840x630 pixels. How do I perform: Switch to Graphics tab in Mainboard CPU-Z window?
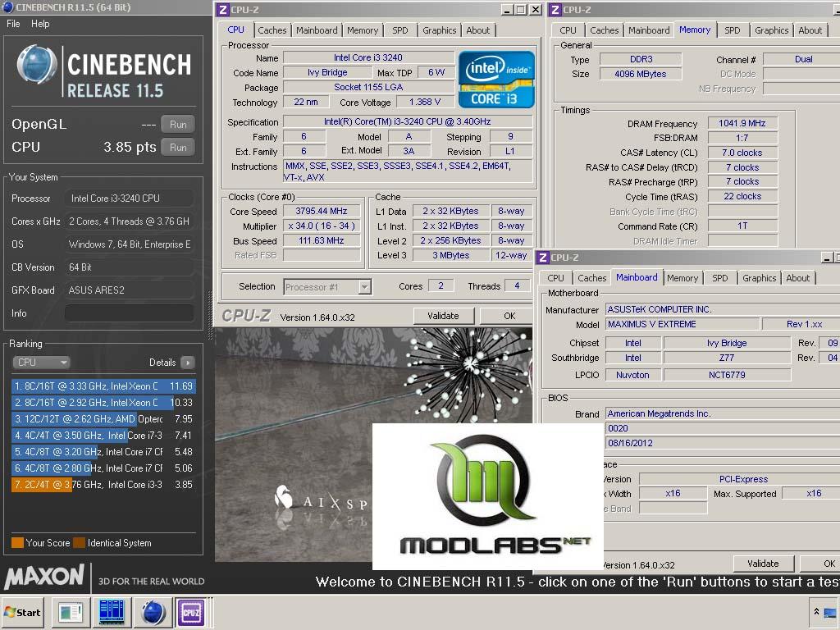click(759, 278)
